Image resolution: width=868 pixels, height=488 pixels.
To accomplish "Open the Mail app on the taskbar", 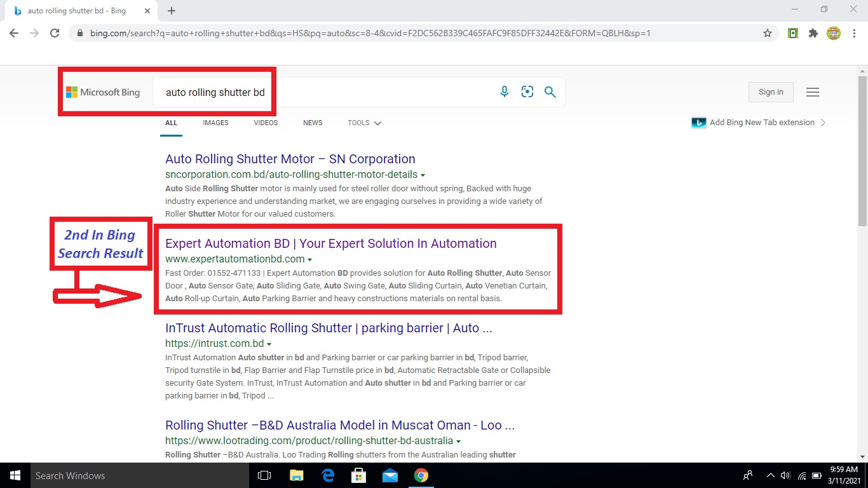I will (390, 475).
